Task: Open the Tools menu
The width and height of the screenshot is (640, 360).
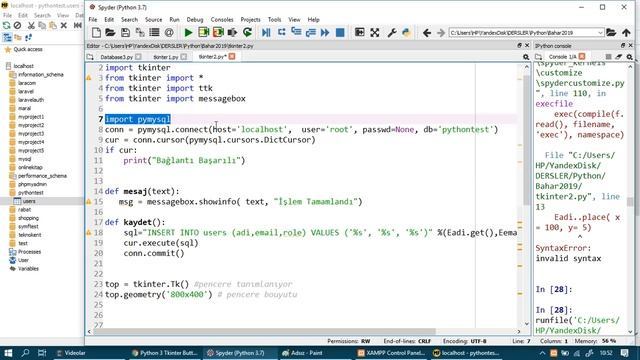Action: [x=274, y=20]
